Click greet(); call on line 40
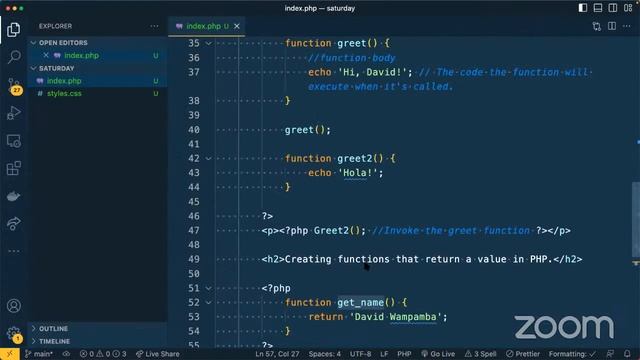 tap(307, 130)
